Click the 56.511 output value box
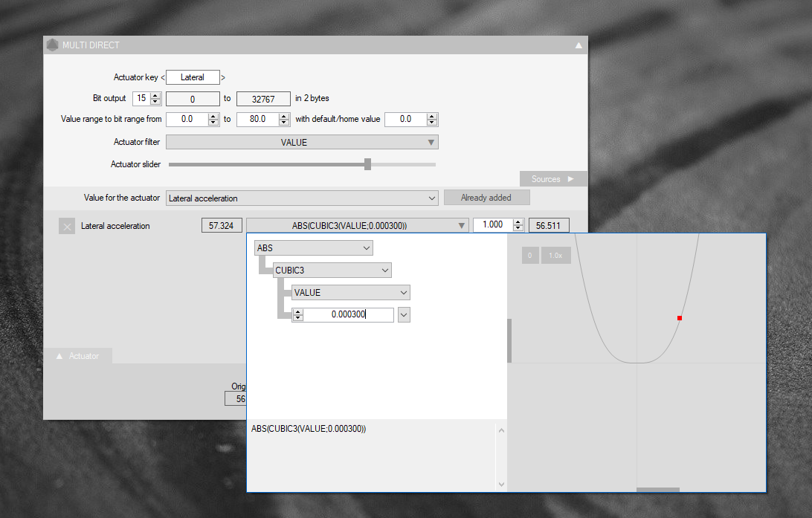Screen dimensions: 812x518 coord(549,226)
